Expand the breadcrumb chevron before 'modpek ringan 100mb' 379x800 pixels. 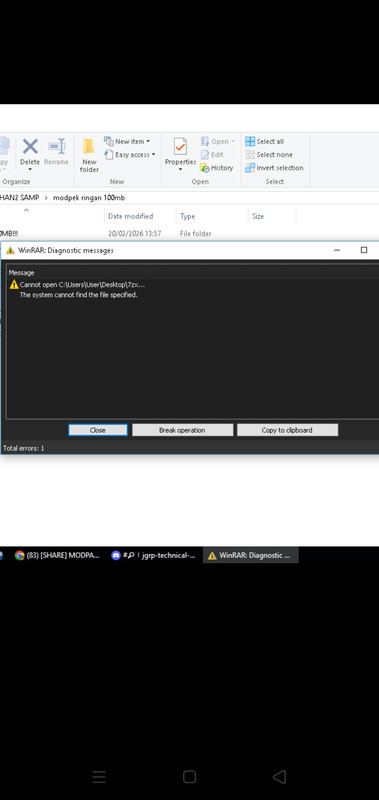[x=45, y=197]
